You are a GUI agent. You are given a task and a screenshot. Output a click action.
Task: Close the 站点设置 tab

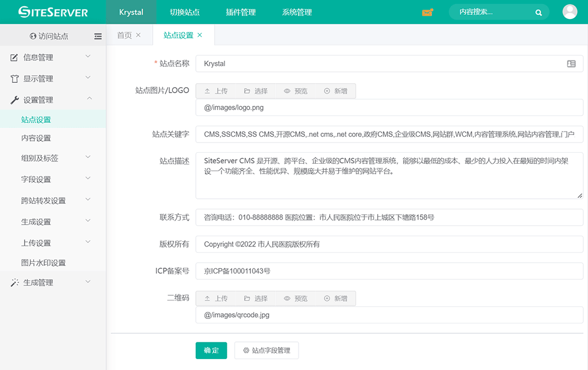200,35
